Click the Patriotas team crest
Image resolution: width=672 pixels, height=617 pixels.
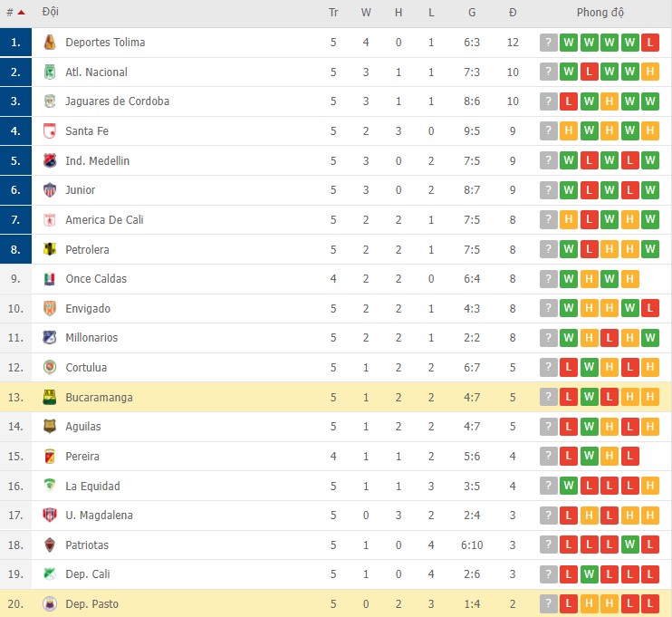pos(50,545)
